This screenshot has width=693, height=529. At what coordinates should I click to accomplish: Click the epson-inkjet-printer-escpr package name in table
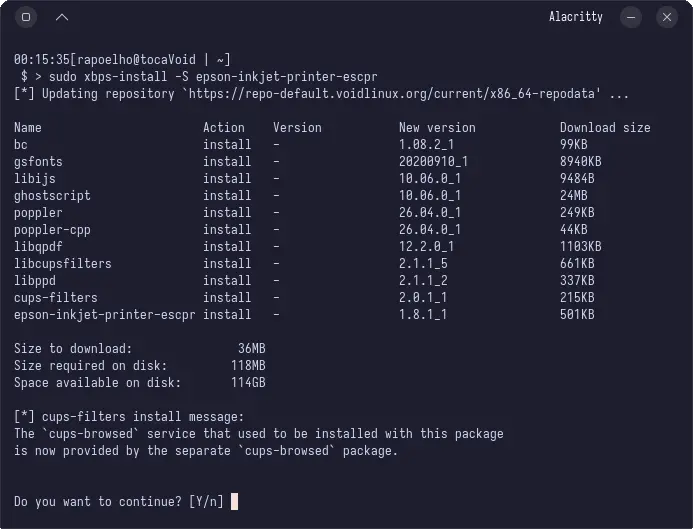click(104, 315)
